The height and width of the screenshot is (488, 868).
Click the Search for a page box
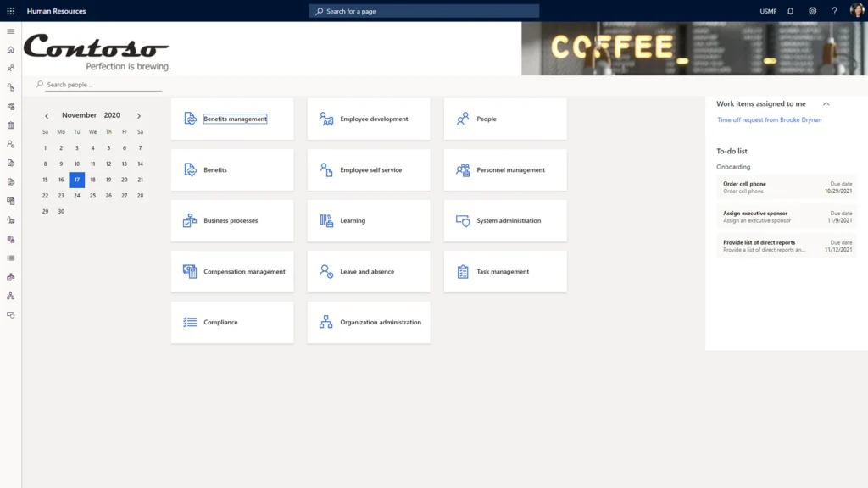point(424,11)
